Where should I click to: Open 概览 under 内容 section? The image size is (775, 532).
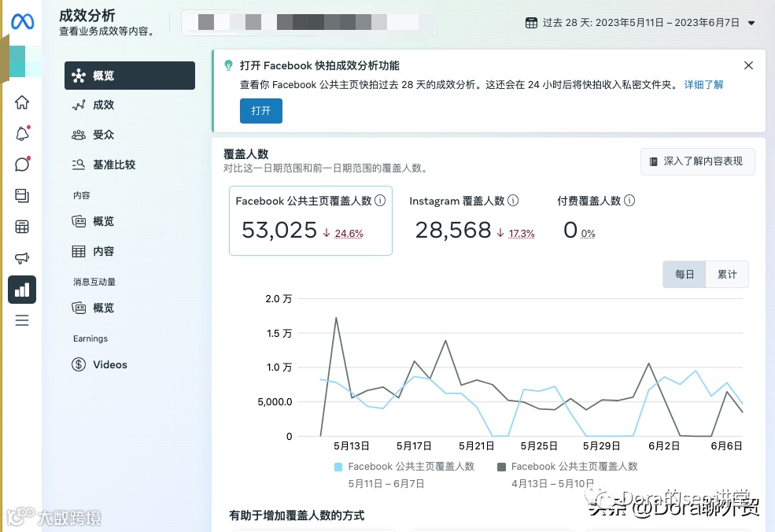pyautogui.click(x=130, y=221)
